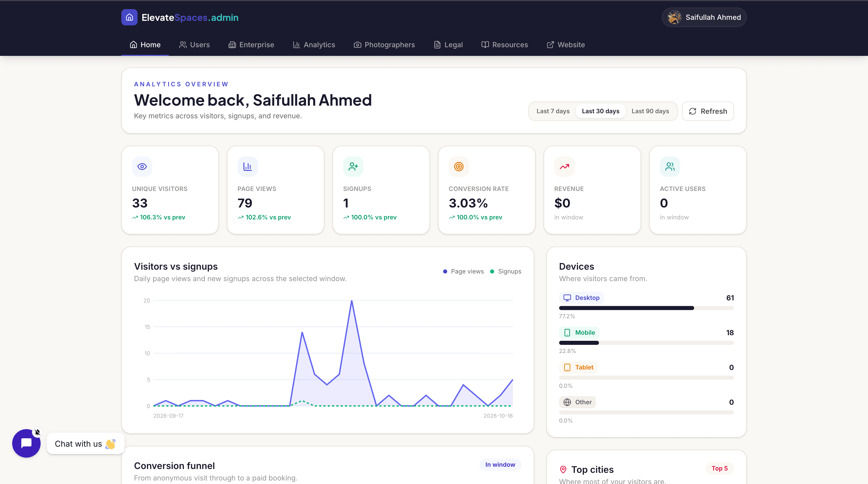Viewport: 868px width, 484px height.
Task: Open the Photographers tab
Action: click(x=384, y=45)
